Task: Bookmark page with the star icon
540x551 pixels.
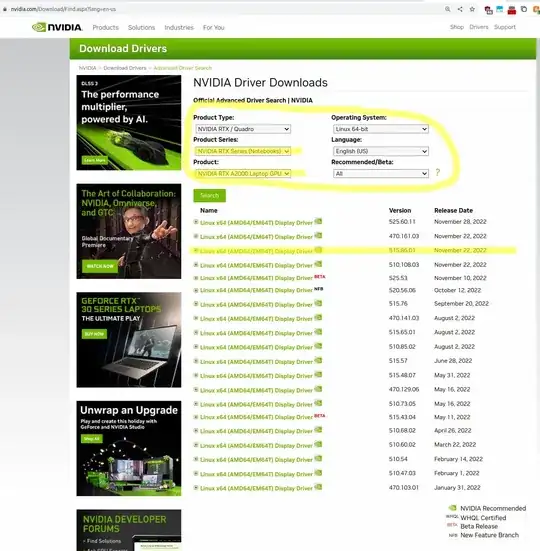Action: tap(472, 9)
